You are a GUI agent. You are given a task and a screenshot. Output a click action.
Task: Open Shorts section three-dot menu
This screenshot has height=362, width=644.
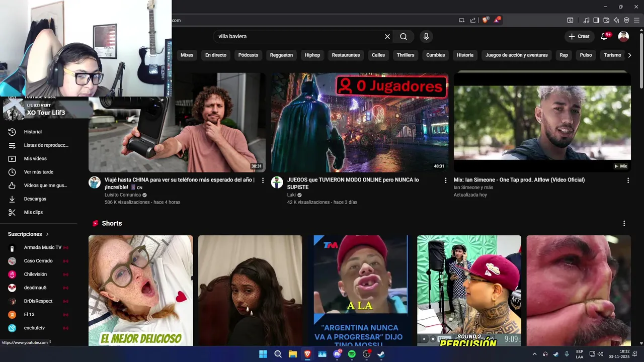(x=624, y=223)
